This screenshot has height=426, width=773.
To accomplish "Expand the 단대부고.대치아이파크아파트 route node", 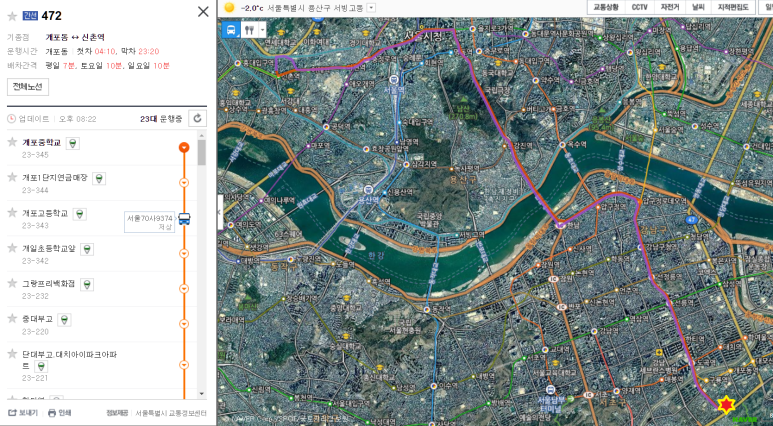I will pyautogui.click(x=184, y=365).
